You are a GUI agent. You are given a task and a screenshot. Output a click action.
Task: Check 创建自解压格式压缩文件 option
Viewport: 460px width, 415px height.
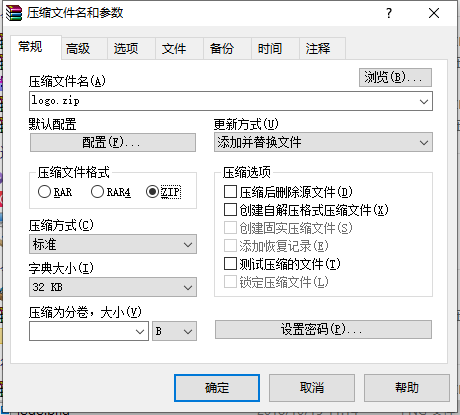230,210
